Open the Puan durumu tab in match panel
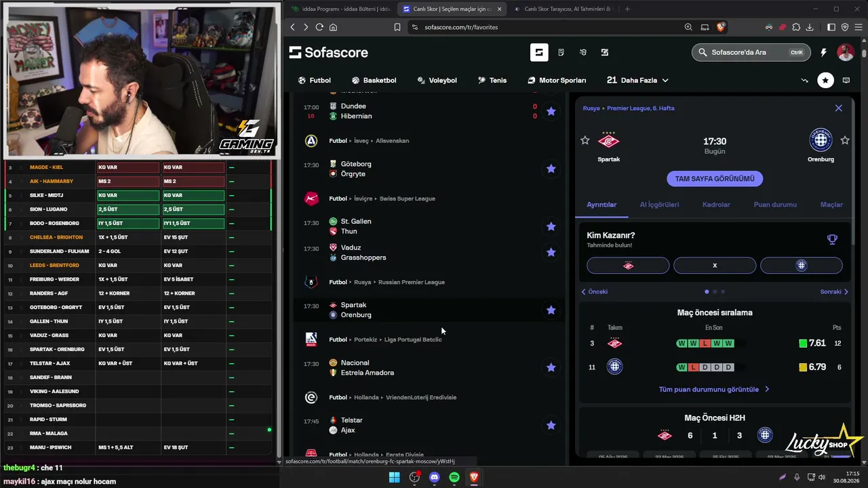This screenshot has height=488, width=868. coord(775,205)
